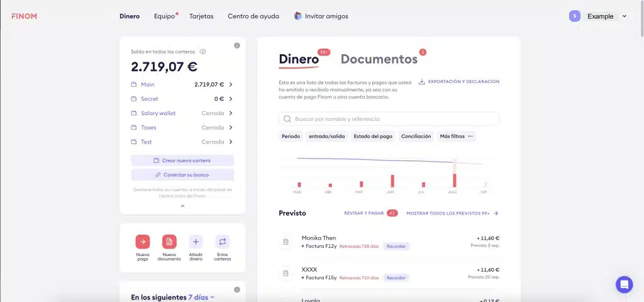Open the entrada/salida filter
The height and width of the screenshot is (302, 644).
click(x=327, y=137)
